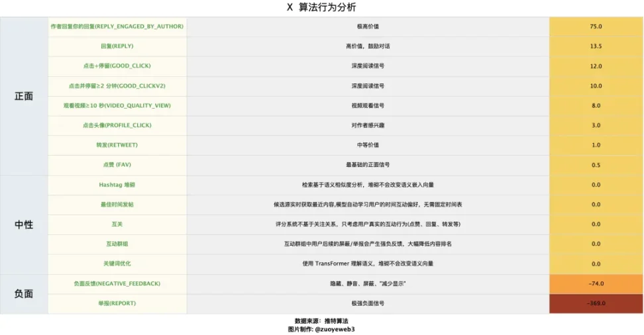The height and width of the screenshot is (335, 644).
Task: Select the VIDEO_QUALITY_VIEW label cell
Action: (x=117, y=106)
